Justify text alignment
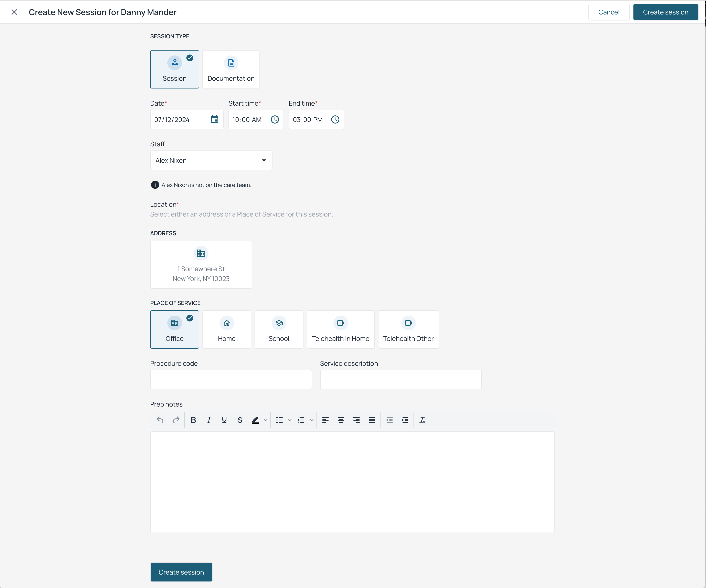This screenshot has width=706, height=588. click(372, 420)
